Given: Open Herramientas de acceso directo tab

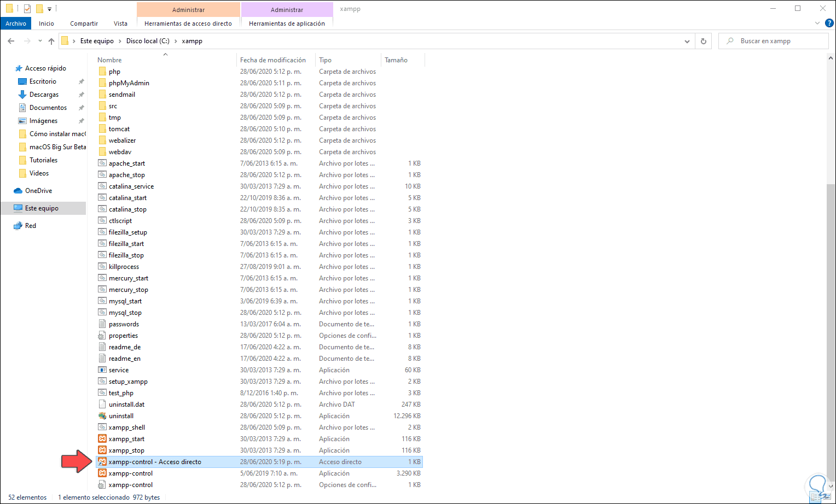Looking at the screenshot, I should pos(188,24).
